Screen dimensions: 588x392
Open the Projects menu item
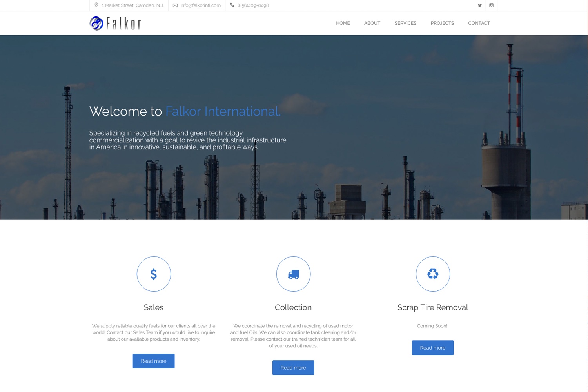(442, 23)
